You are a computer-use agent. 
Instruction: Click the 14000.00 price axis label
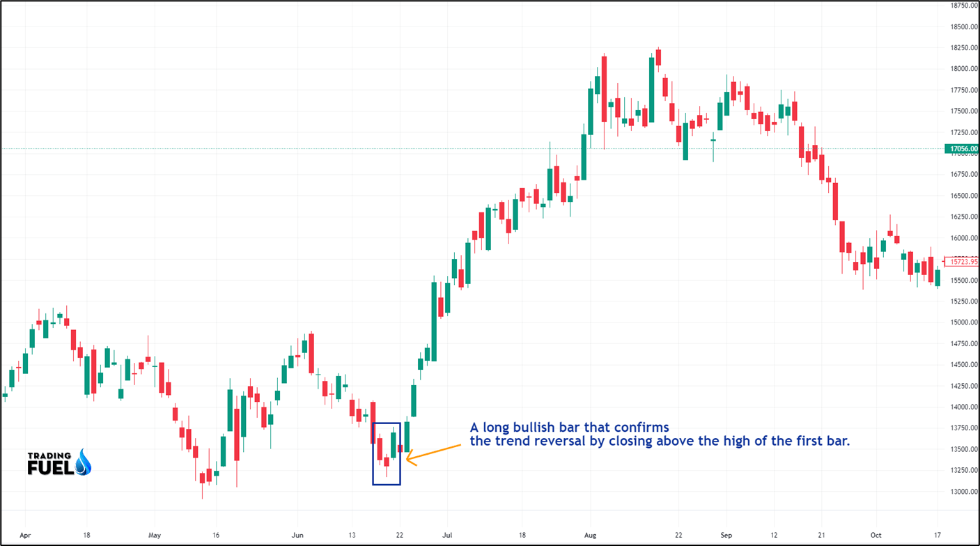(964, 407)
